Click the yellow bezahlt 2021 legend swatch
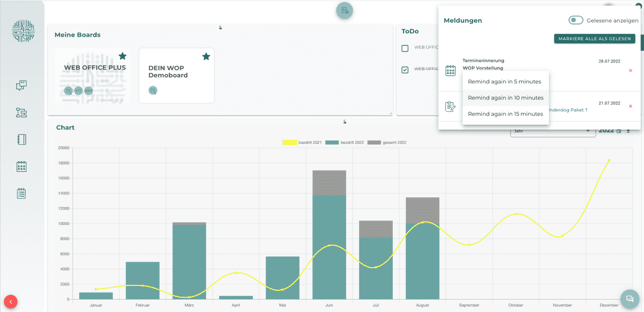This screenshot has height=312, width=644. coord(289,143)
